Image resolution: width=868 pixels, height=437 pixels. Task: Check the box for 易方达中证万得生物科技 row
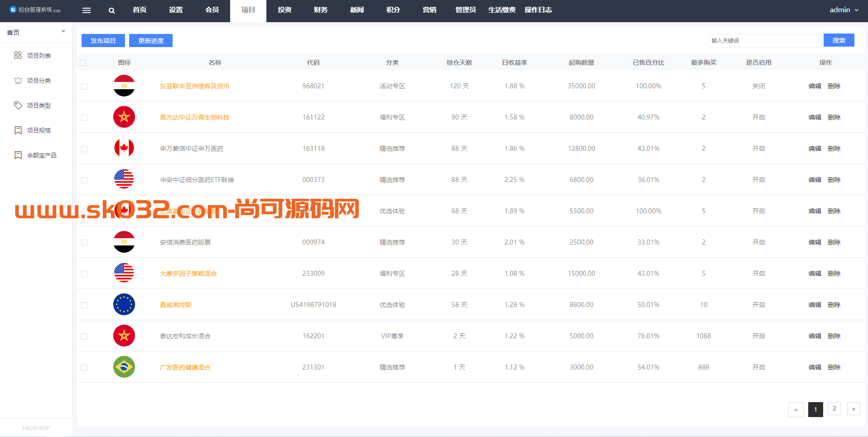tap(84, 117)
